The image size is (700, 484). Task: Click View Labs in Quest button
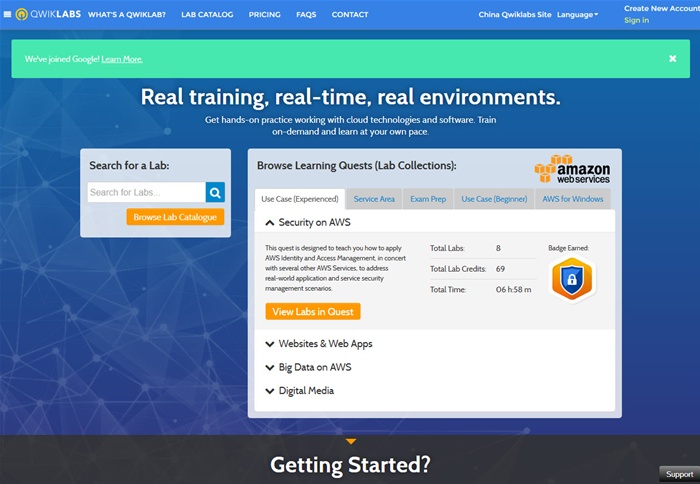[x=313, y=312]
